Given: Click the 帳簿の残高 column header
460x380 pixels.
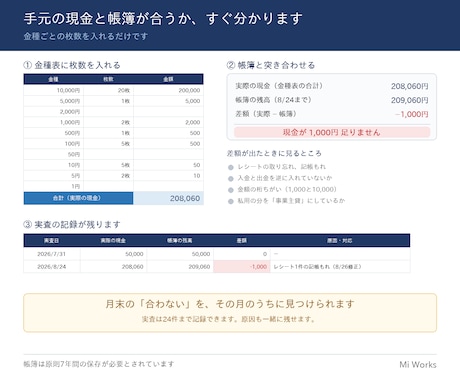Looking at the screenshot, I should pos(180,240).
